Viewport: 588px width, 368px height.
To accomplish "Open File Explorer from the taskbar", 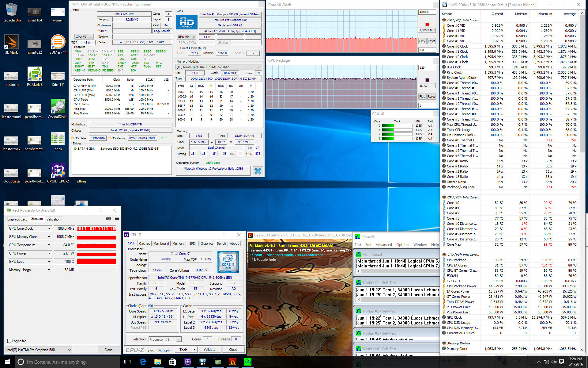I will 157,362.
